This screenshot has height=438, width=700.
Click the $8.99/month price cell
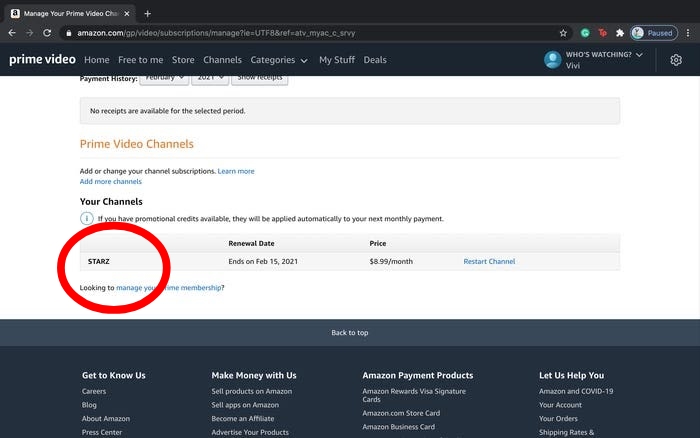coord(391,262)
